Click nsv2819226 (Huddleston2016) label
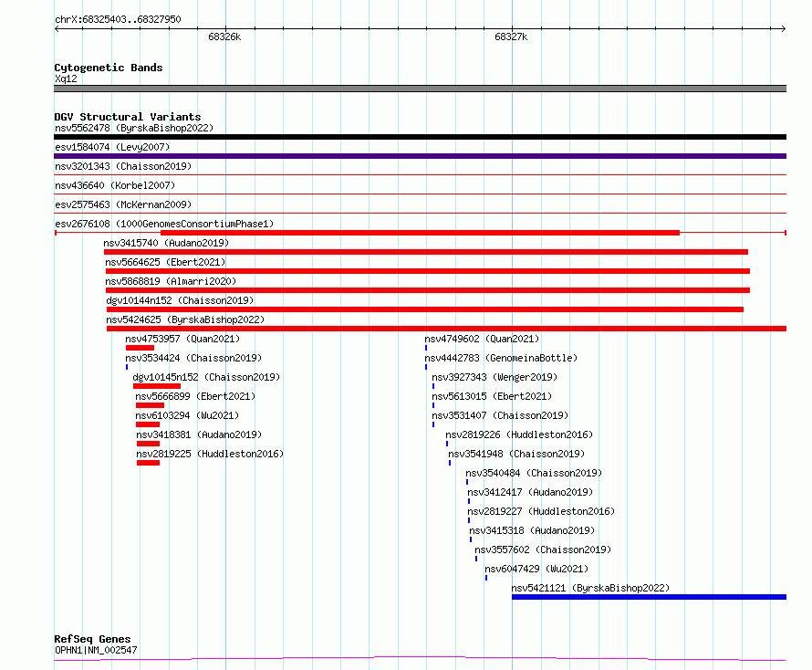 click(519, 434)
